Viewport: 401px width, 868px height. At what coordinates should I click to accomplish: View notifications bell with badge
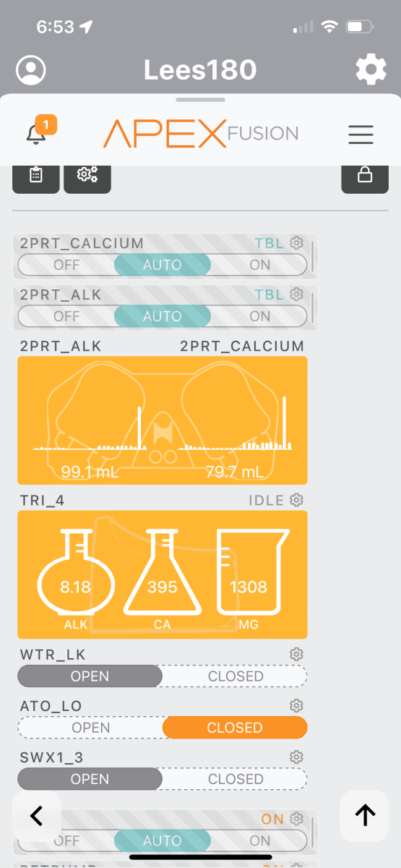point(37,132)
